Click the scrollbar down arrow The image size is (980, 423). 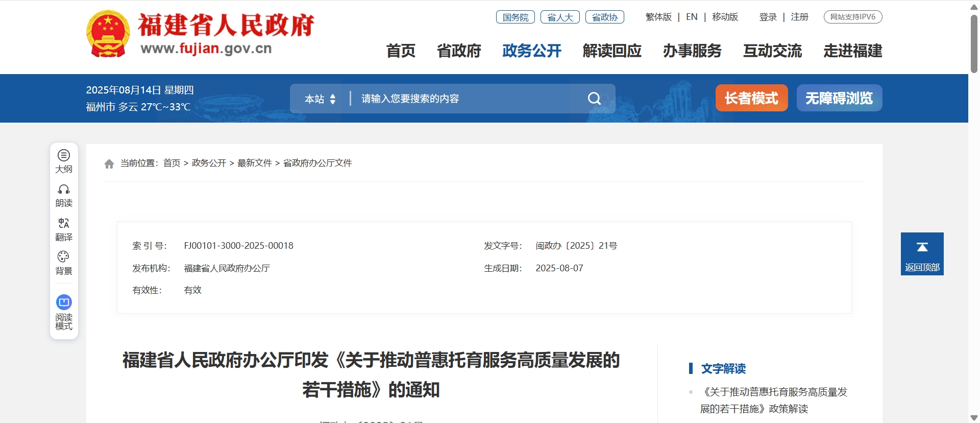pyautogui.click(x=974, y=418)
